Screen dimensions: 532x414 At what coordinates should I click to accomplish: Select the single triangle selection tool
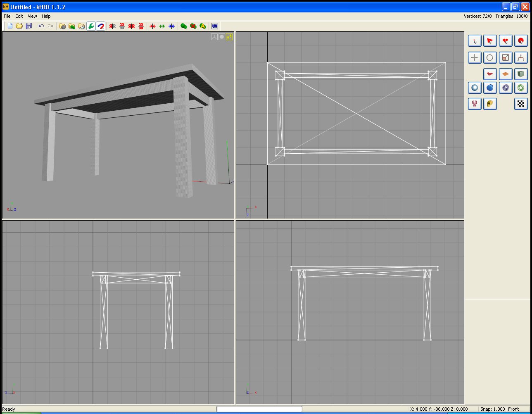[490, 41]
